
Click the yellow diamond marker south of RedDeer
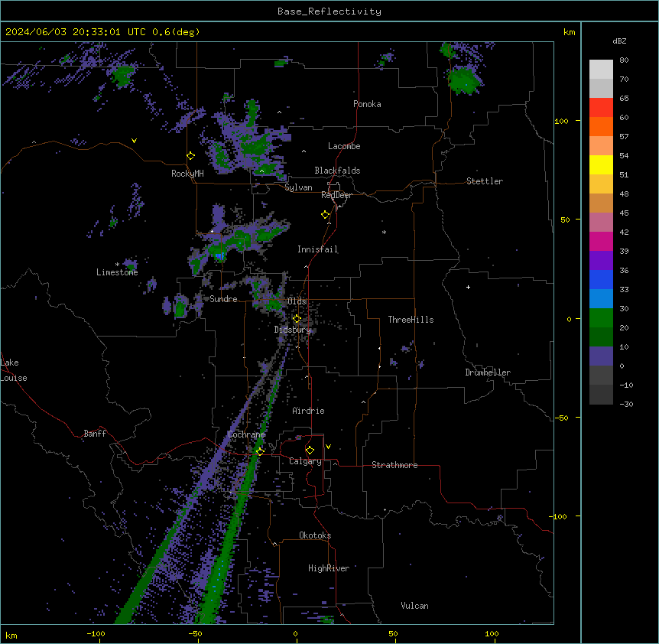(326, 215)
